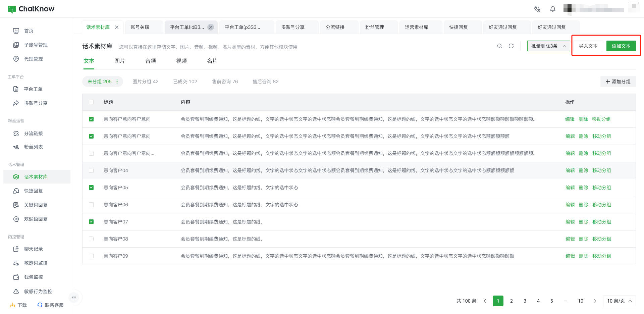
Task: Close the 话术素材库 tab with the X icon
Action: 117,27
